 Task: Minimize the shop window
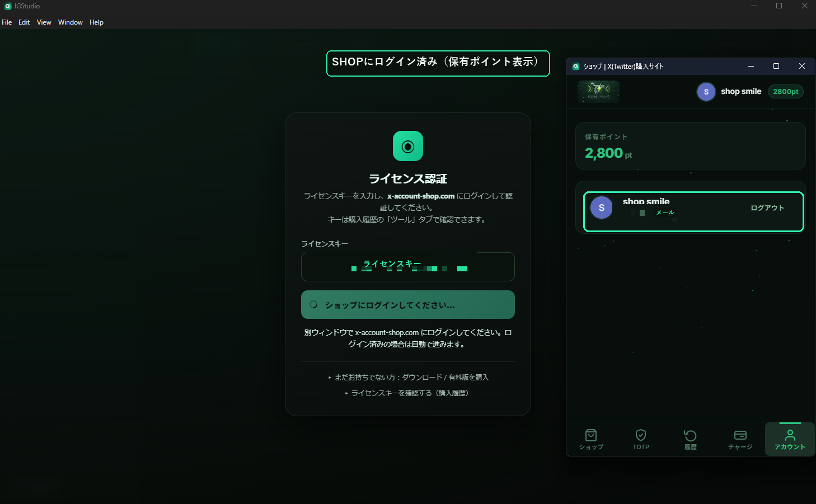point(751,66)
